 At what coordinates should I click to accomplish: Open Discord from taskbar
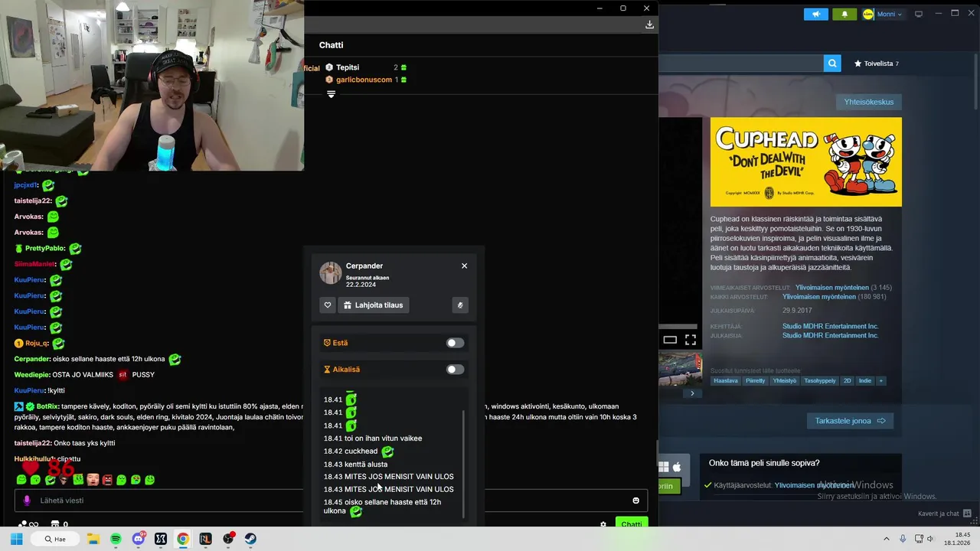point(138,539)
